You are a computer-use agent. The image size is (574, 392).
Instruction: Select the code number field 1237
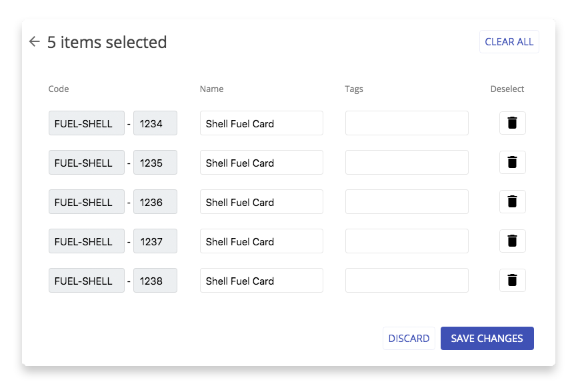pos(155,241)
